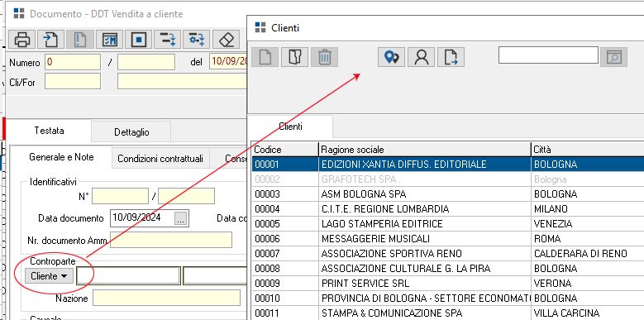Click the Eraser icon in Documento toolbar
The image size is (644, 320).
coord(227,40)
